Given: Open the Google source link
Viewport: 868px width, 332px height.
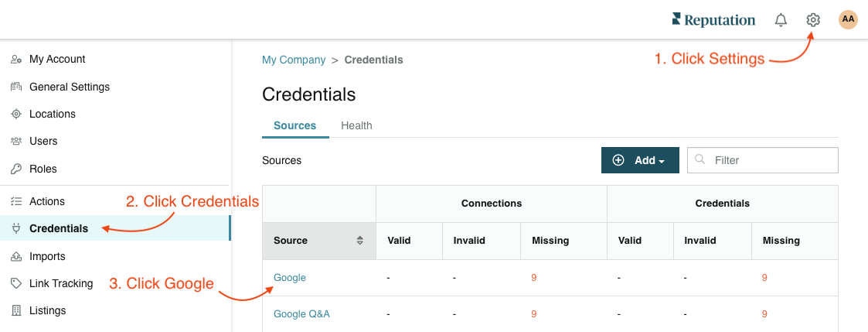Looking at the screenshot, I should click(290, 278).
